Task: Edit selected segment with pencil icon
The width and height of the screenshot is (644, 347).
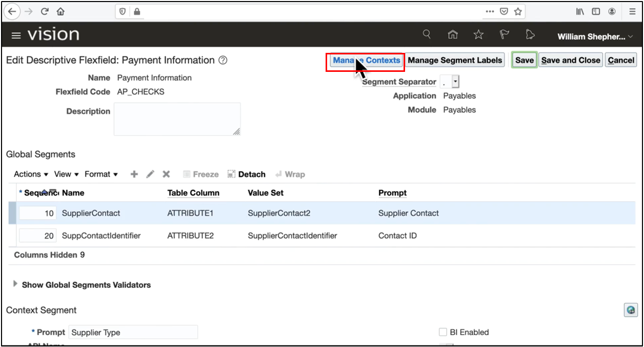Action: point(150,174)
